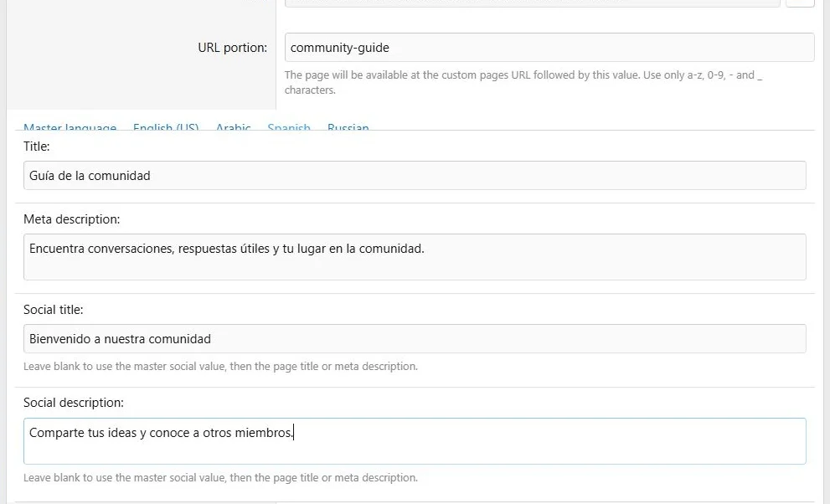Select the Arabic language tab
830x504 pixels.
point(233,127)
